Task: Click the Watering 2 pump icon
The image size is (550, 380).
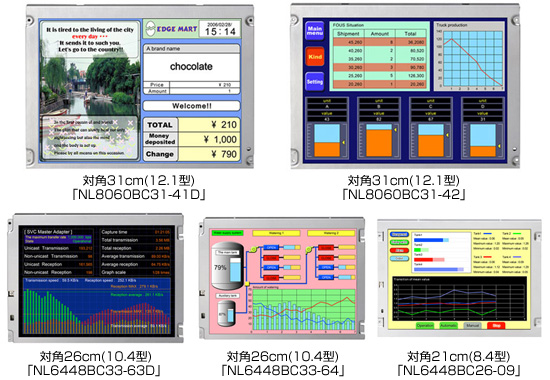Action: coord(309,249)
